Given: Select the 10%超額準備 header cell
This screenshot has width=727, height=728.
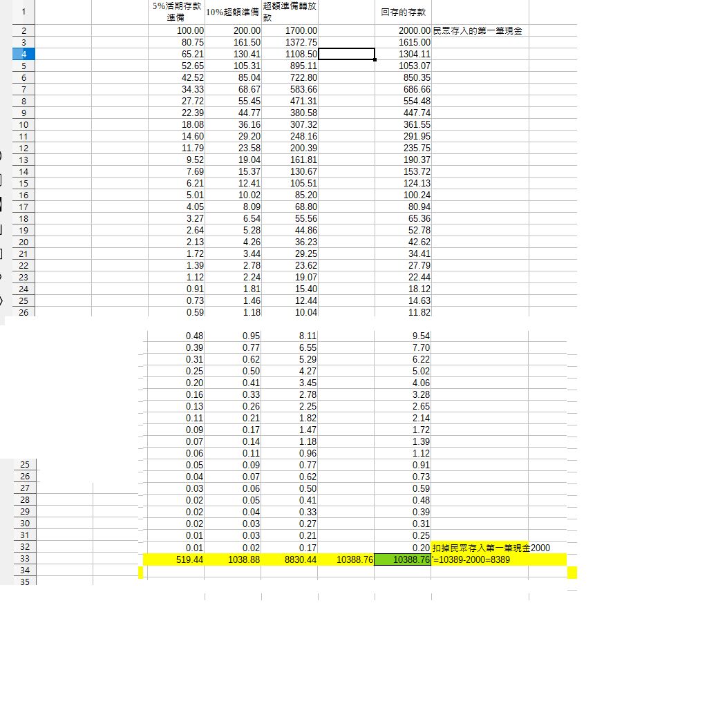Looking at the screenshot, I should 233,12.
